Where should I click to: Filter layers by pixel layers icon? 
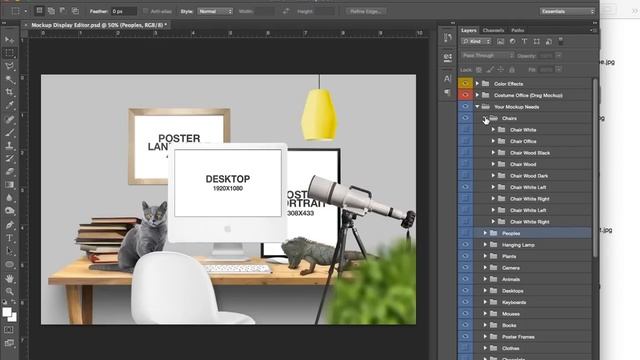coord(500,41)
